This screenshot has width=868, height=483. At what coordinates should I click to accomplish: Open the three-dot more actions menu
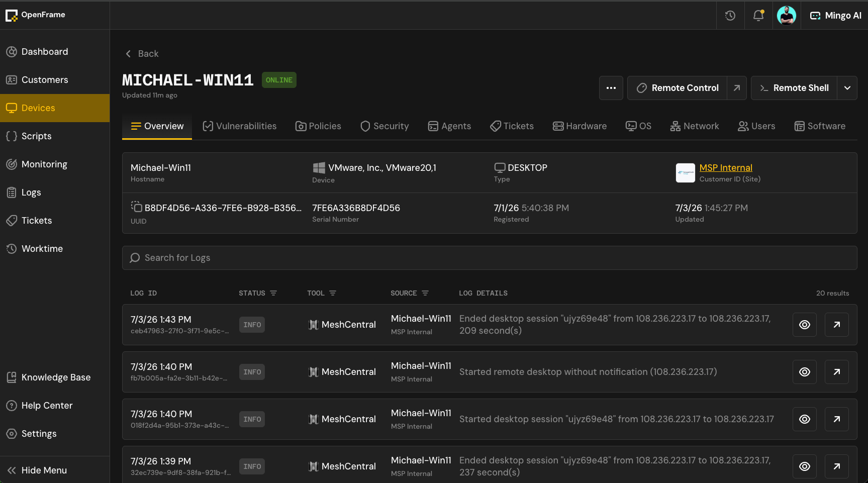[x=611, y=88]
